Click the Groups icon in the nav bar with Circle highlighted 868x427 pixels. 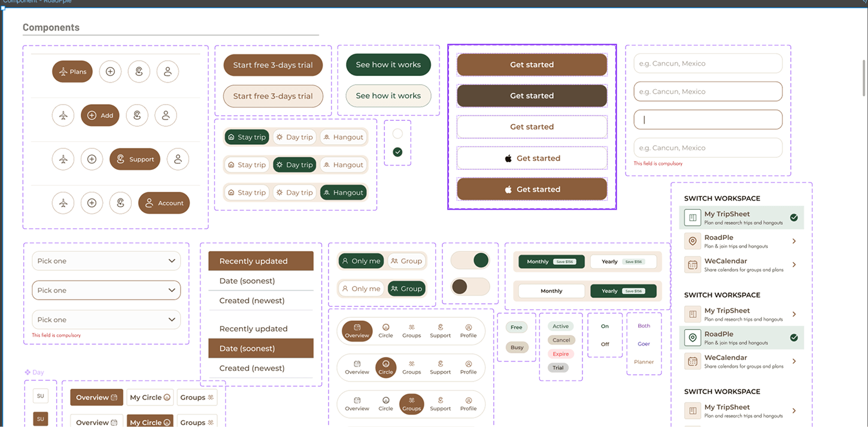pos(411,364)
